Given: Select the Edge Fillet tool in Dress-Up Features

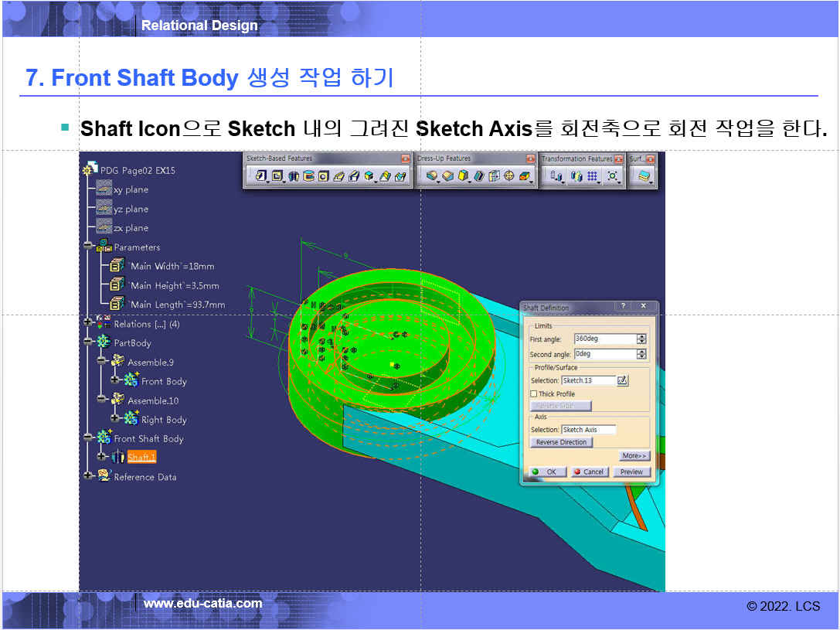Looking at the screenshot, I should 432,176.
